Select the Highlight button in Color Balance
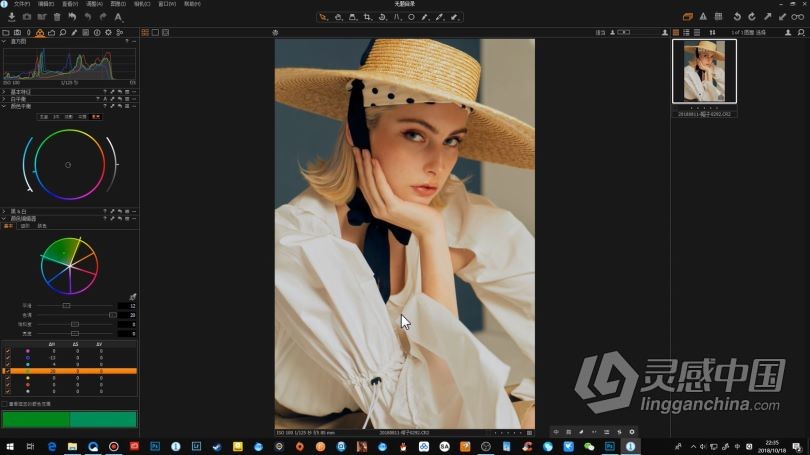 click(x=96, y=116)
